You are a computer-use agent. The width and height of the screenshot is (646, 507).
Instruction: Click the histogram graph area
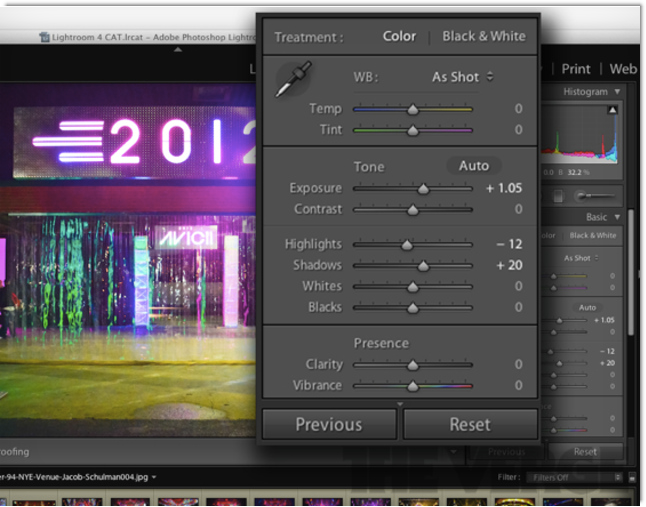pyautogui.click(x=579, y=135)
